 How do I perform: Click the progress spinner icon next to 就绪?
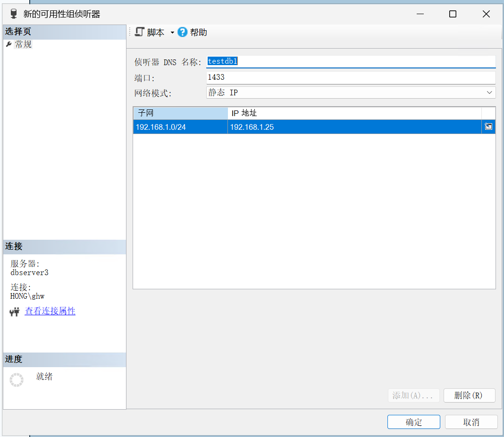point(17,380)
